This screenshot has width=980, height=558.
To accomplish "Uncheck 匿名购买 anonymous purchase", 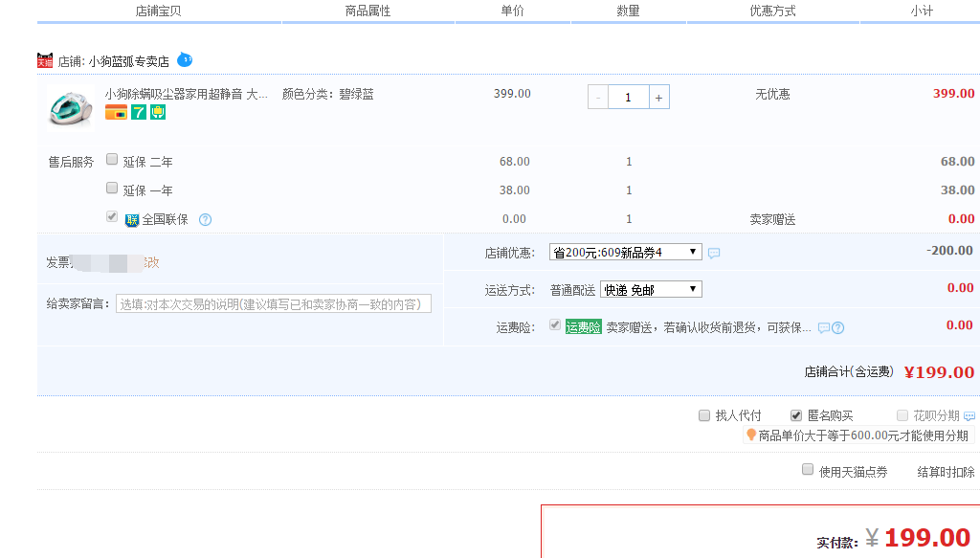I will click(796, 415).
